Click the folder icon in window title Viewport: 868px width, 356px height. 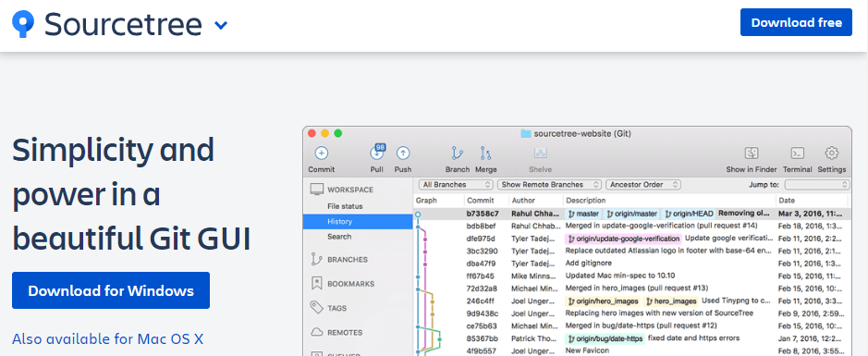[526, 133]
